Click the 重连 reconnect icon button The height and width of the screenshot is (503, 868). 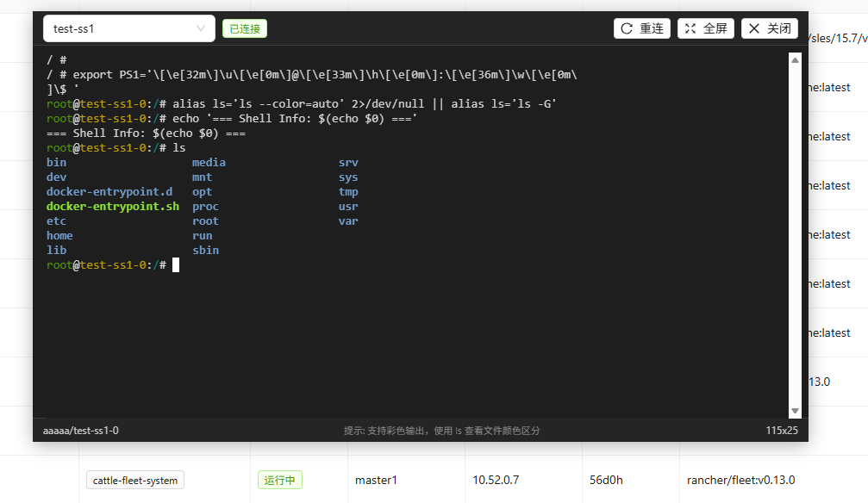(641, 28)
